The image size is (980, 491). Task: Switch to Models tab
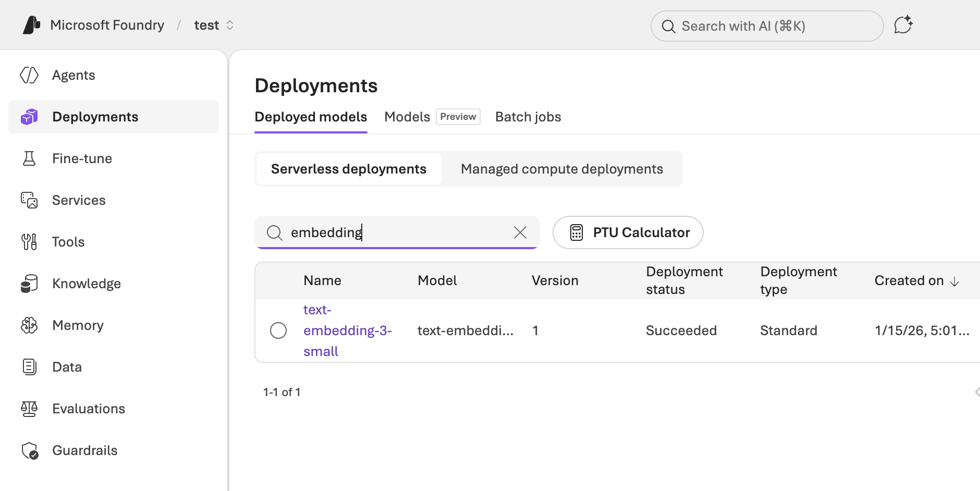(407, 117)
